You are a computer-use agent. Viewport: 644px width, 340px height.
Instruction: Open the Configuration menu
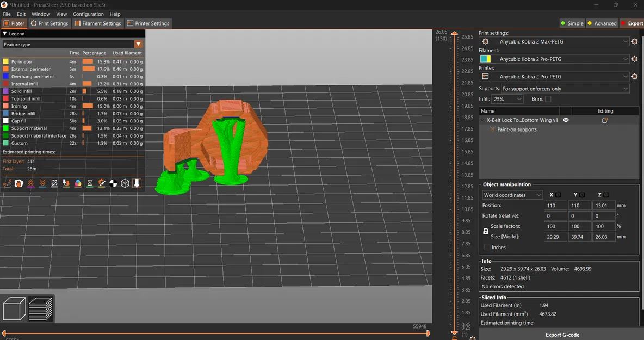click(x=88, y=14)
